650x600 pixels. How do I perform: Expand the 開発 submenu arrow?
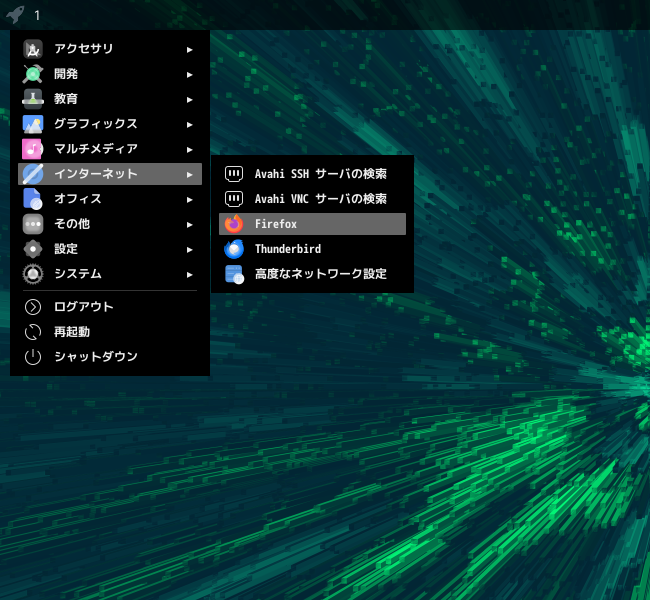tap(189, 75)
